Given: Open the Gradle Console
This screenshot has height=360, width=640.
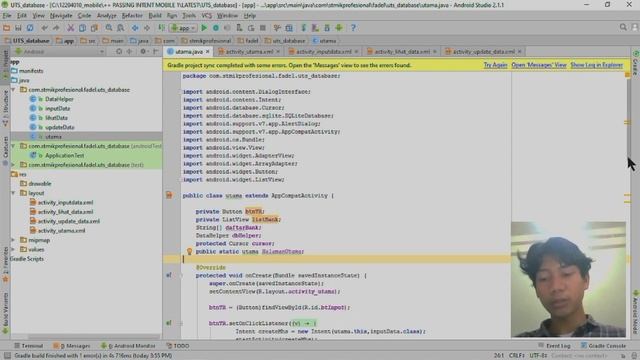Looking at the screenshot, I should (603, 346).
